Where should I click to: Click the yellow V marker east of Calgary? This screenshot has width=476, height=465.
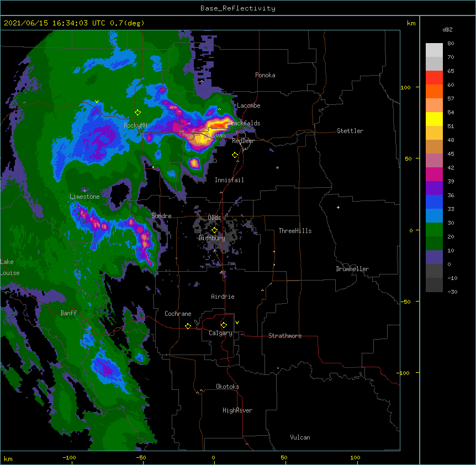(x=237, y=323)
